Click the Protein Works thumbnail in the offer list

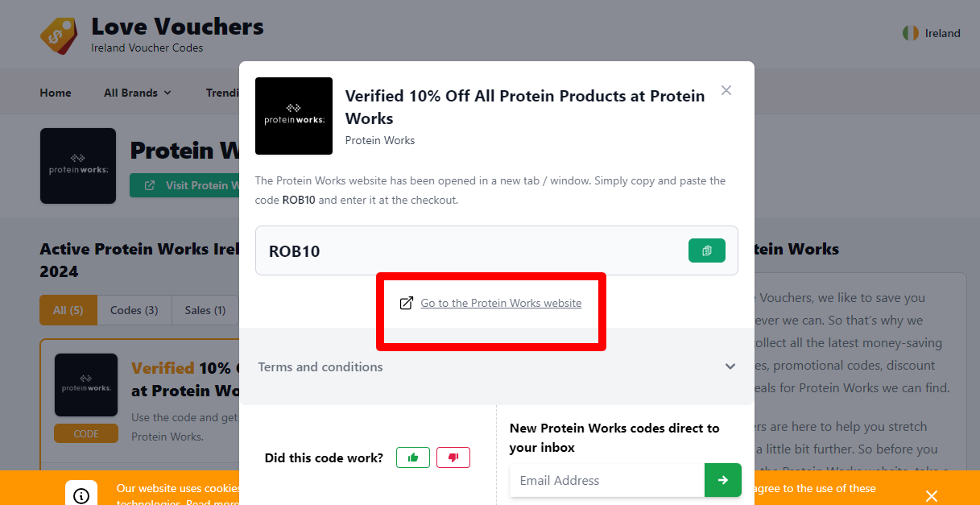click(x=85, y=384)
